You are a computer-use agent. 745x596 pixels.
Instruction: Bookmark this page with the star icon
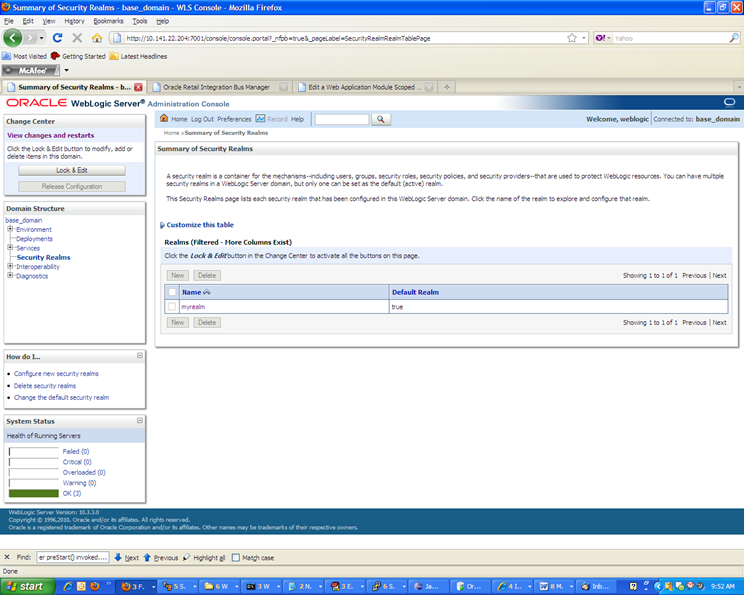tap(572, 38)
